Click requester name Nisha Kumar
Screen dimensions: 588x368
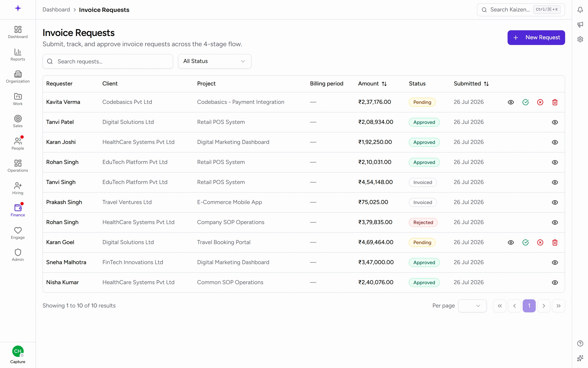62,282
